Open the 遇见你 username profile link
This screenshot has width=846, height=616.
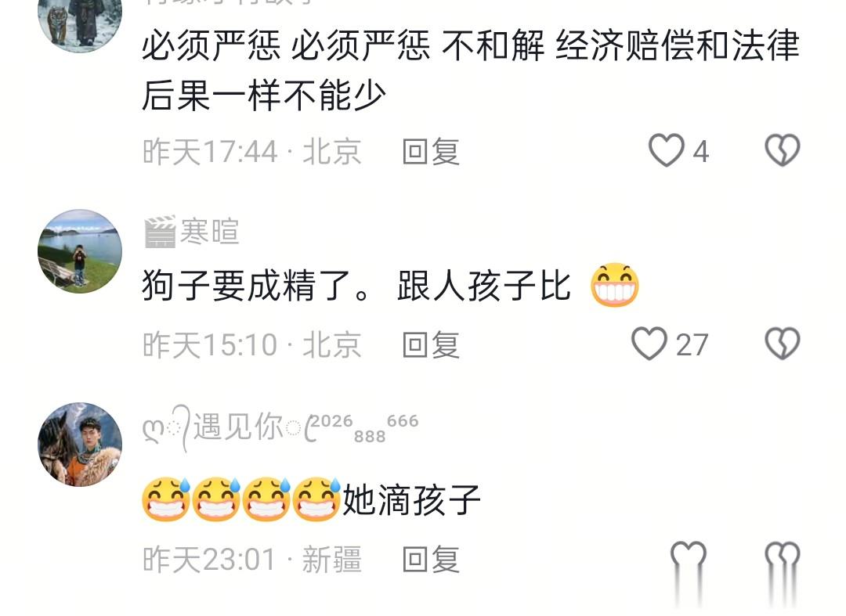point(280,428)
